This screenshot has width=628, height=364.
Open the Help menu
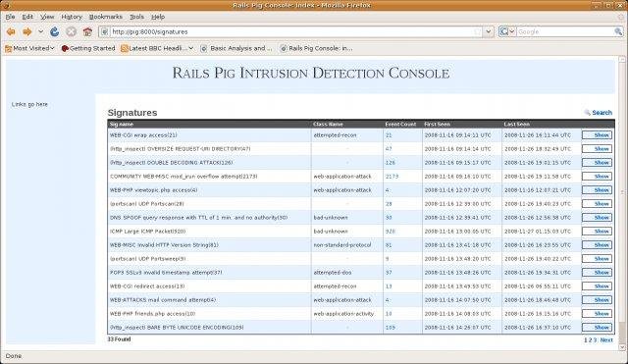point(158,17)
